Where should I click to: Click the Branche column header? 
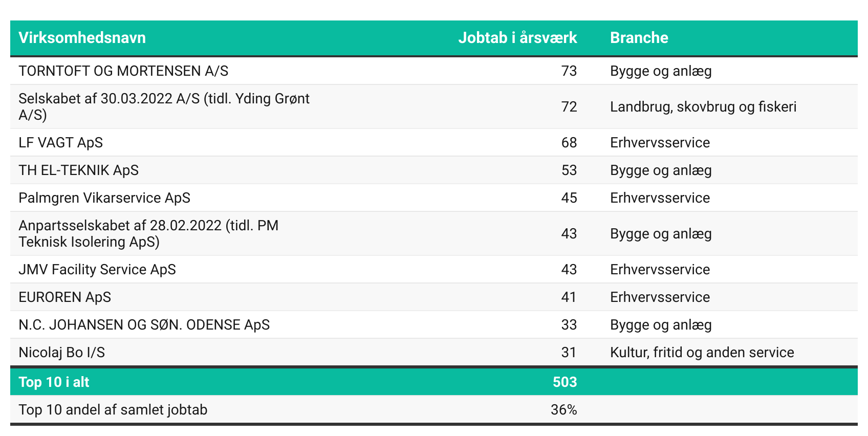pyautogui.click(x=639, y=38)
